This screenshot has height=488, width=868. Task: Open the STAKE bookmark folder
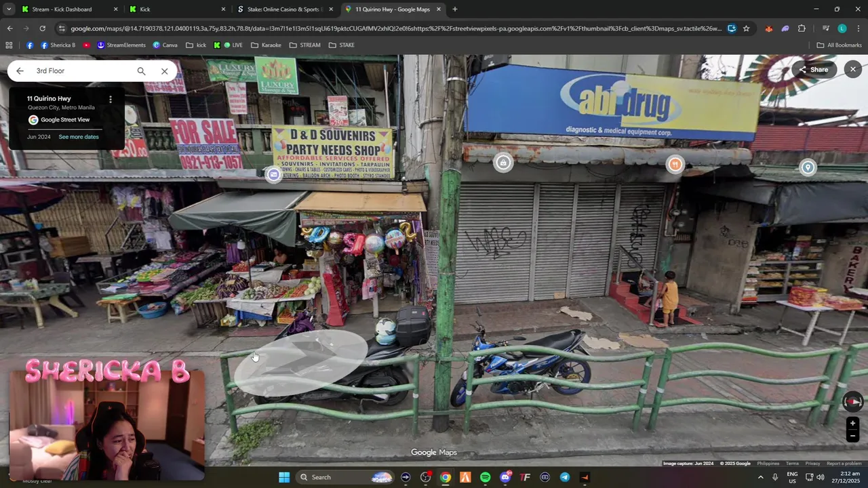341,45
